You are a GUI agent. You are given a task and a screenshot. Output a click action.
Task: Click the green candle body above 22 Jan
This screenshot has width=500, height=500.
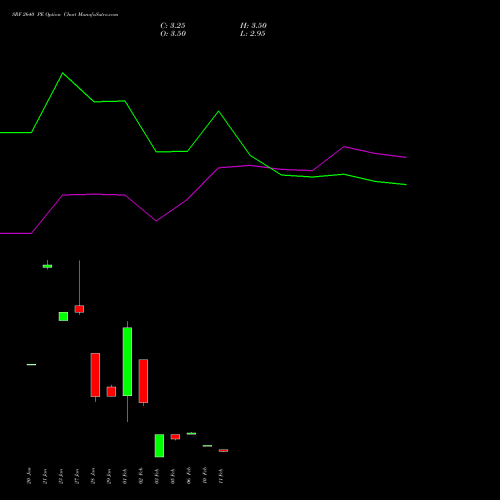tap(63, 316)
